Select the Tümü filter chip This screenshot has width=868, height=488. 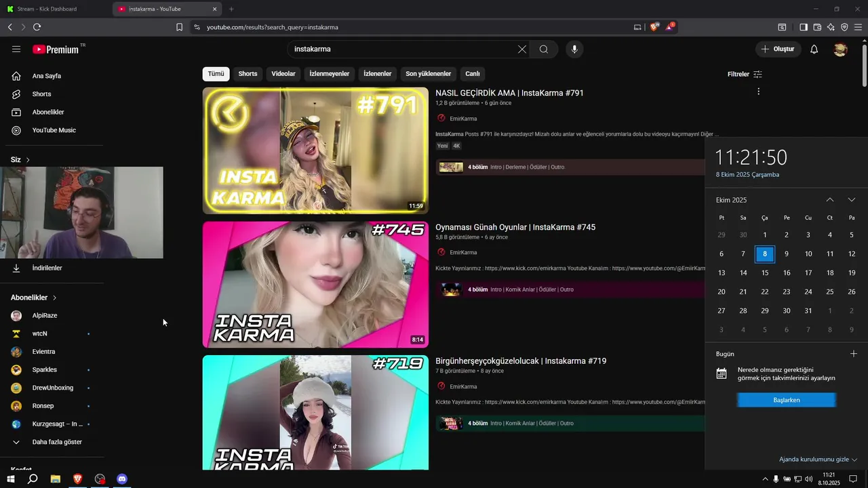(216, 74)
